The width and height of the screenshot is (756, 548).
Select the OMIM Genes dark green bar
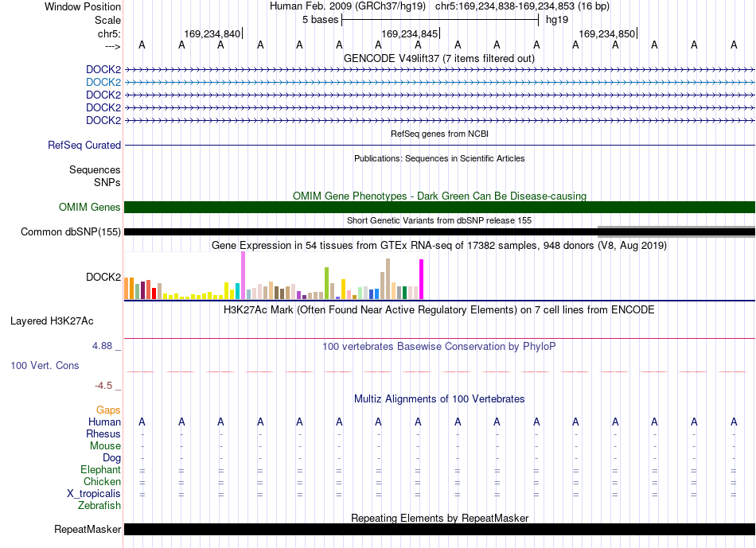click(439, 208)
